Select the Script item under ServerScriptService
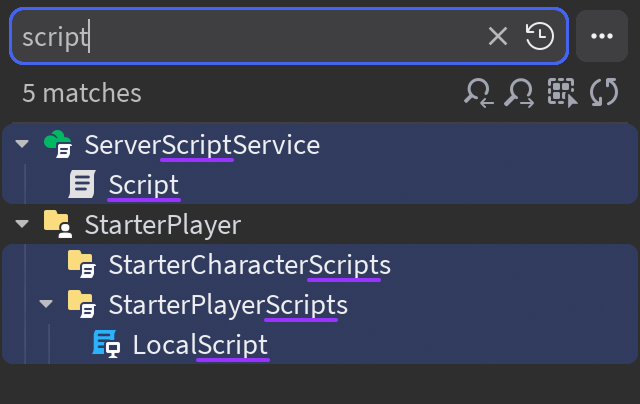 point(143,185)
